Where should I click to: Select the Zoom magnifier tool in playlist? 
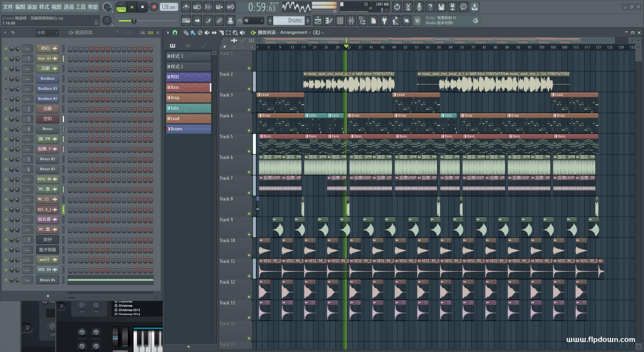[x=235, y=33]
